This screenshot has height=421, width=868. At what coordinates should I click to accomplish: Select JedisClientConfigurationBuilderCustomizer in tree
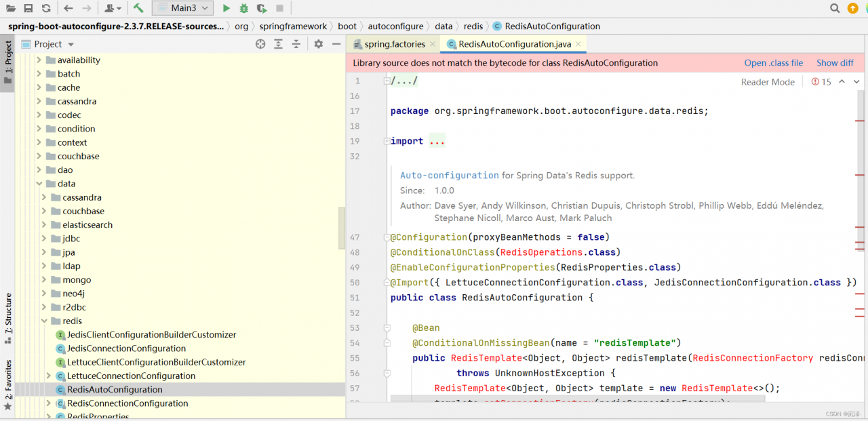pyautogui.click(x=151, y=335)
